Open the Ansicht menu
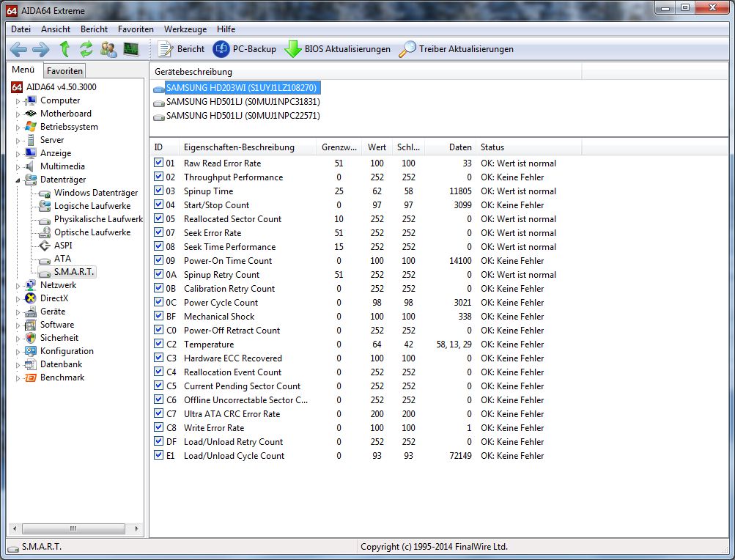Viewport: 735px width, 560px height. tap(56, 29)
